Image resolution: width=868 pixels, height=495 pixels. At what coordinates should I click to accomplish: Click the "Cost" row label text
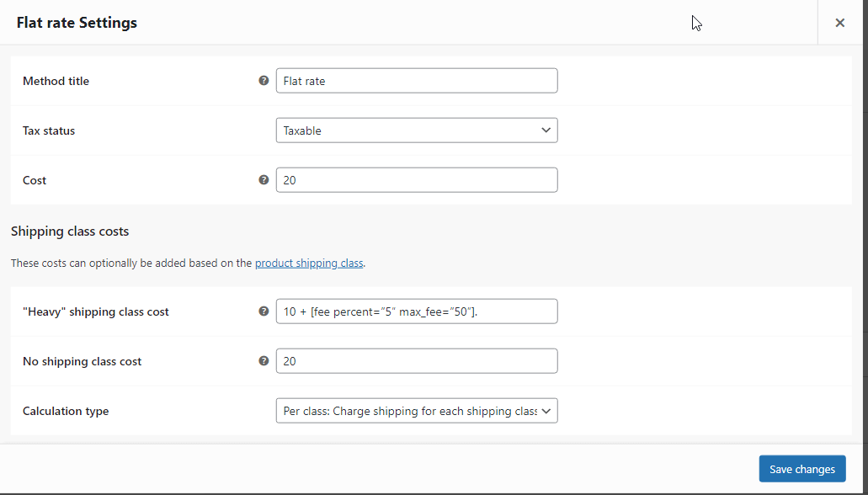point(35,180)
